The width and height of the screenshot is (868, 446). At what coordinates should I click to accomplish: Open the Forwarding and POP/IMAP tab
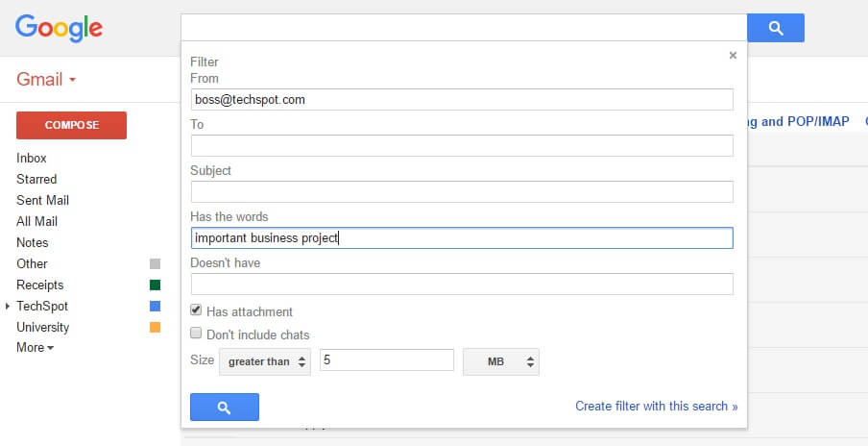(x=798, y=121)
